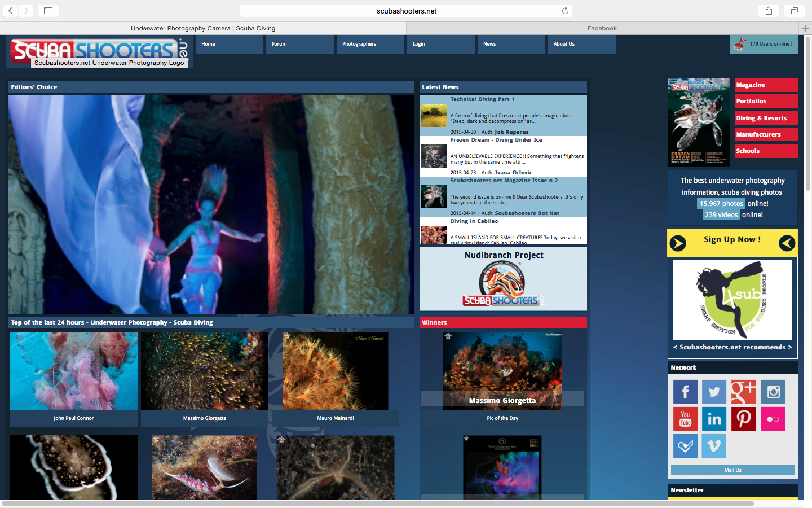Open a new Safari tab
The width and height of the screenshot is (812, 508).
pos(805,28)
